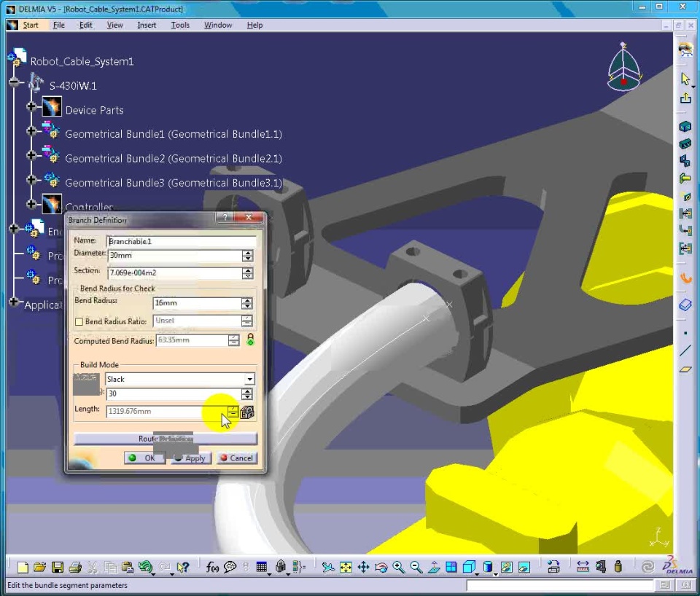Click Cancel in Branch Definition dialog
Screen dimensions: 700x596
[x=236, y=458]
